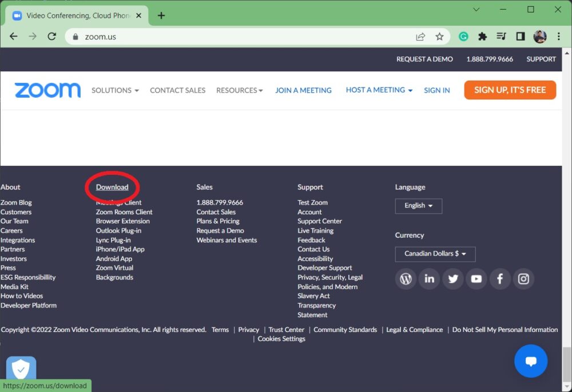Open Zoom's Instagram profile icon
This screenshot has height=392, width=572.
523,279
